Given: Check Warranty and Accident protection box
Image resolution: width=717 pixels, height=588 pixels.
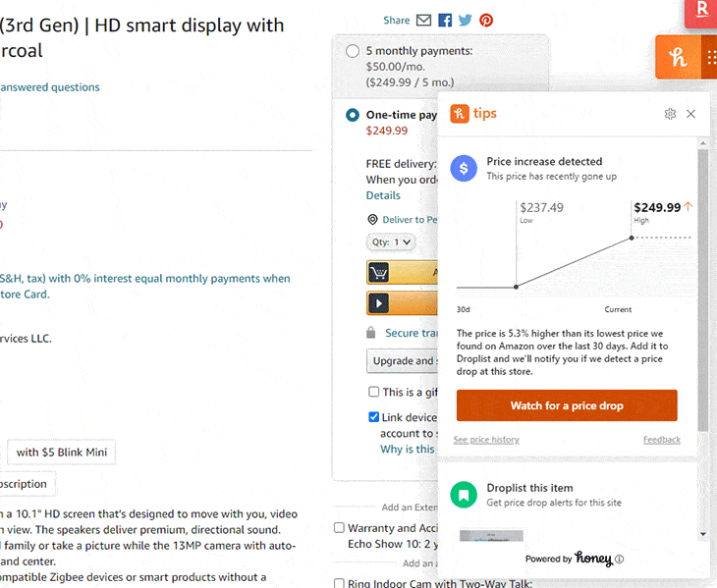Looking at the screenshot, I should pos(339,528).
